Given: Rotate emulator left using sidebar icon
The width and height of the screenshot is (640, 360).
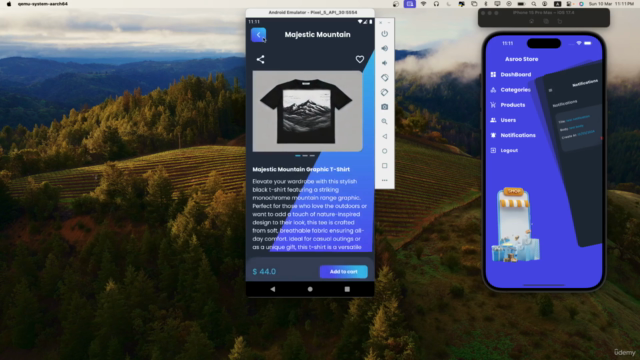Looking at the screenshot, I should 384,78.
